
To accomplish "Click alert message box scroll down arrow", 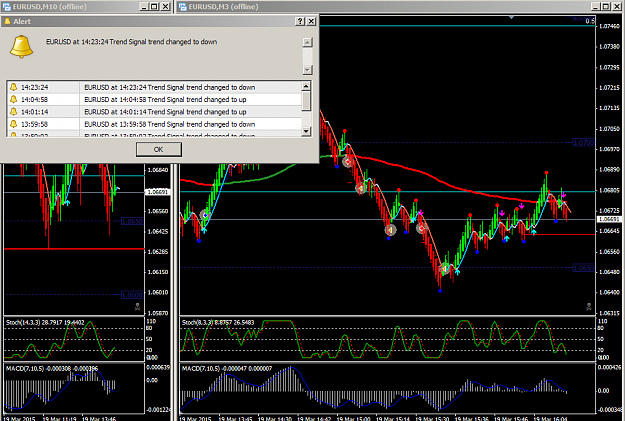I will [307, 70].
